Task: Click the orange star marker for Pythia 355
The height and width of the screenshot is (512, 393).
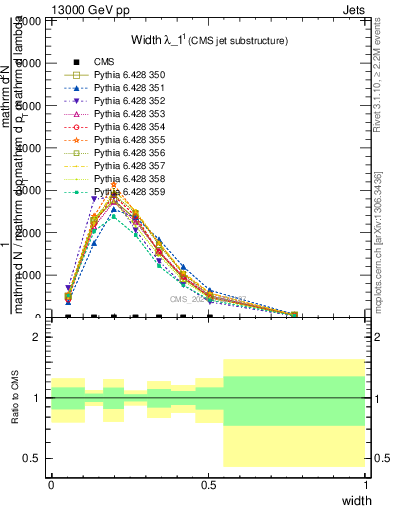Action: click(x=76, y=140)
